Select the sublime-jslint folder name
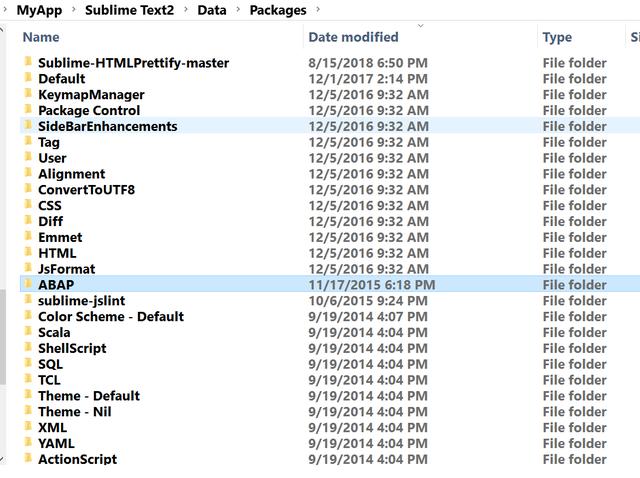640x478 pixels. (x=82, y=301)
